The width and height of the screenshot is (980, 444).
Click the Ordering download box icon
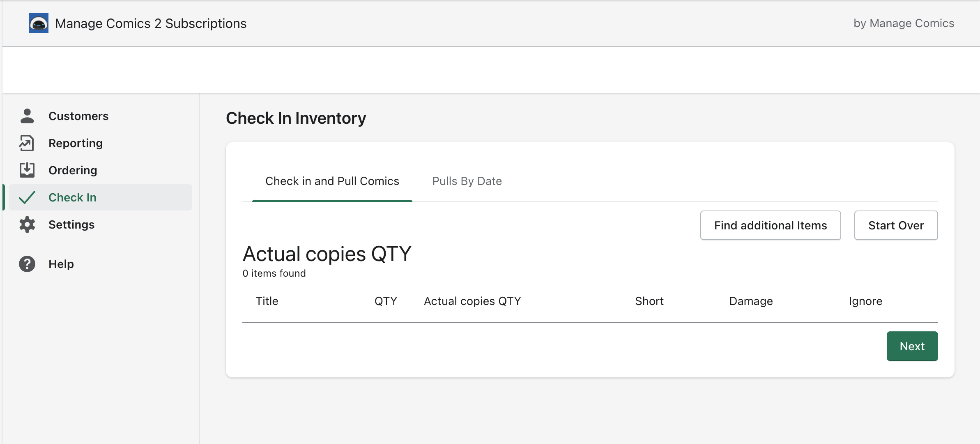coord(27,170)
